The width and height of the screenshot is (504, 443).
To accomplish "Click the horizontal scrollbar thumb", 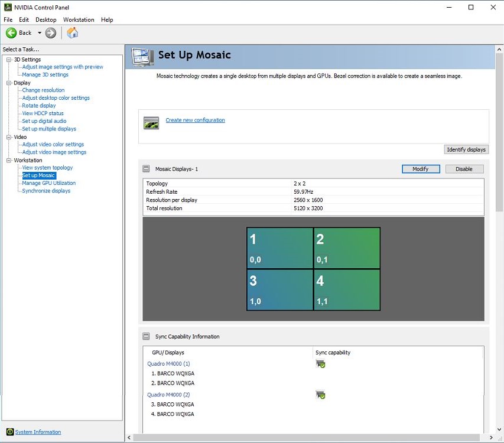I will pos(306,438).
